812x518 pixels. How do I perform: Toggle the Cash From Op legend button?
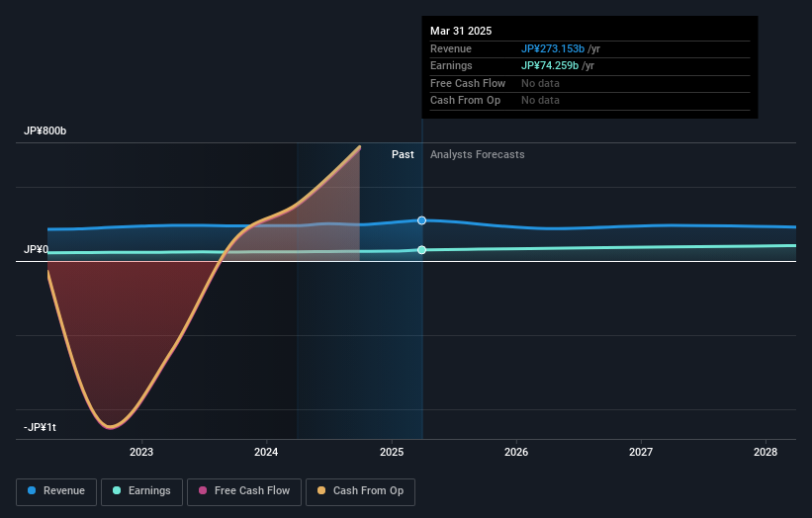pyautogui.click(x=360, y=491)
